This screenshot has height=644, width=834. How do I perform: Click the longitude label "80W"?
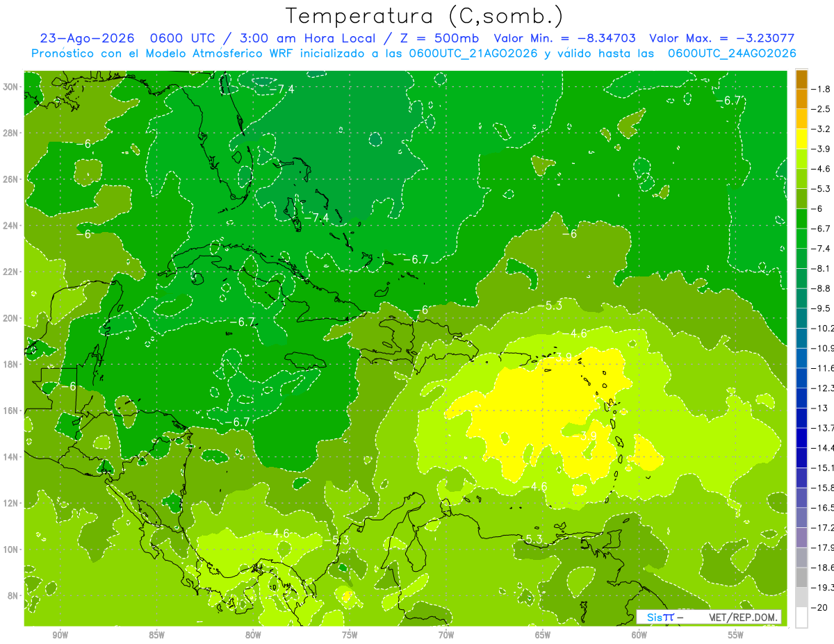click(253, 635)
